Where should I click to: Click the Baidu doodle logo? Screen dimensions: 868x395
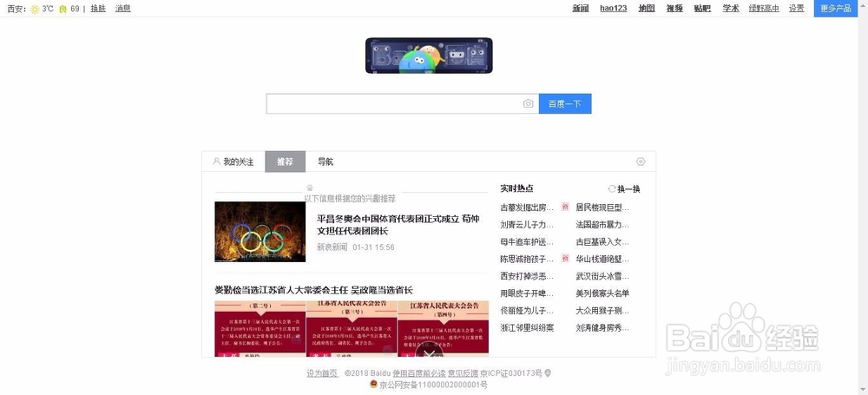click(x=429, y=56)
